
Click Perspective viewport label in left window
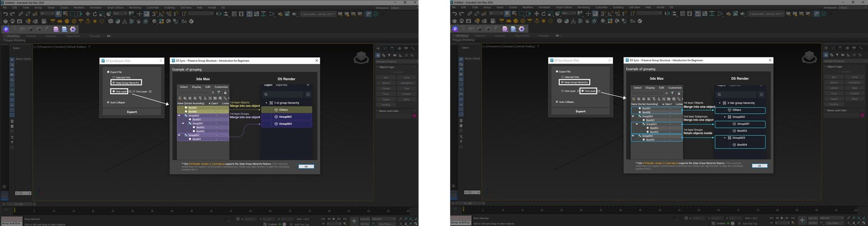pyautogui.click(x=46, y=47)
